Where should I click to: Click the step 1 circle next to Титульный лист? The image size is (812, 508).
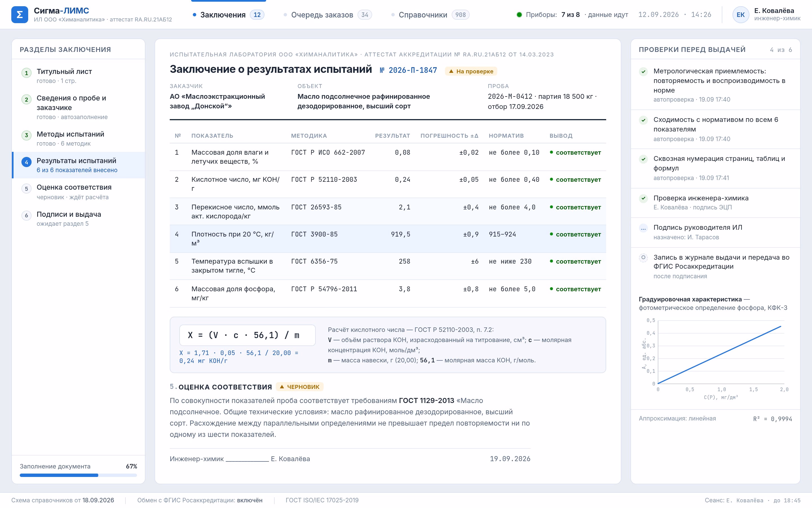tap(27, 73)
